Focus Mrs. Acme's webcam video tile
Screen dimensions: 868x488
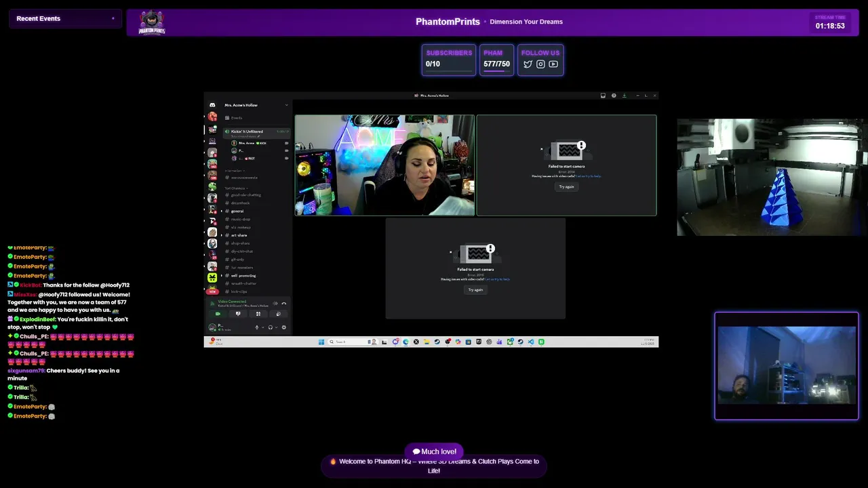pyautogui.click(x=384, y=165)
